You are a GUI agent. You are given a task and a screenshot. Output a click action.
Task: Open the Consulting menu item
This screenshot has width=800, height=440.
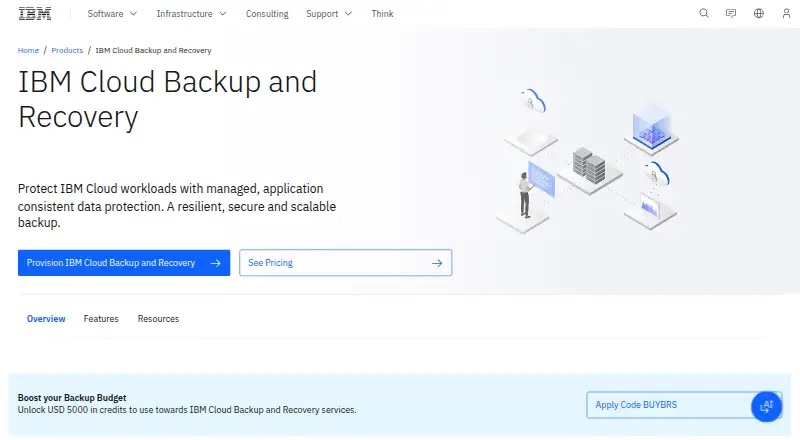point(267,14)
